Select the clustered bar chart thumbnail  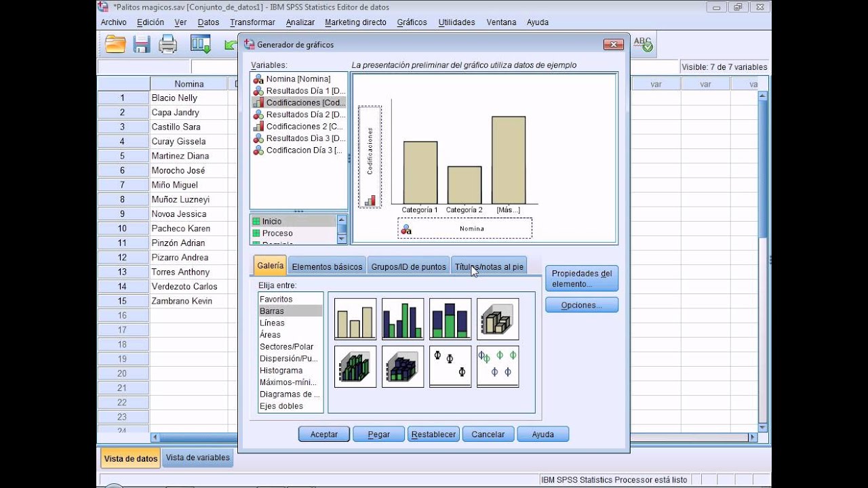click(x=403, y=319)
